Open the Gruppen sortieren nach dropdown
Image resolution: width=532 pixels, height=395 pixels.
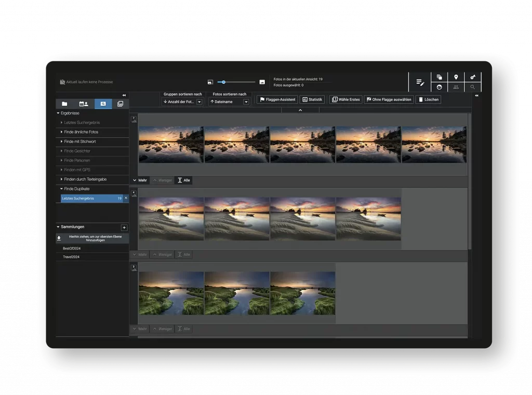(199, 102)
